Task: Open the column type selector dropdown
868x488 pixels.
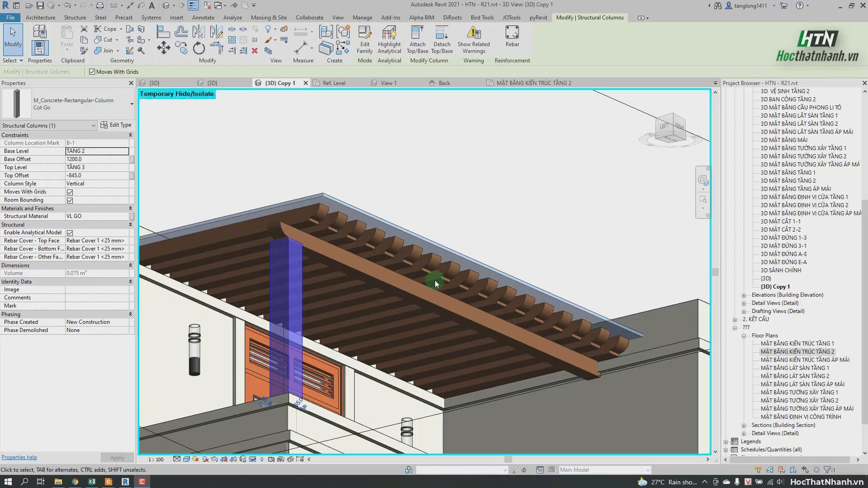Action: point(132,104)
